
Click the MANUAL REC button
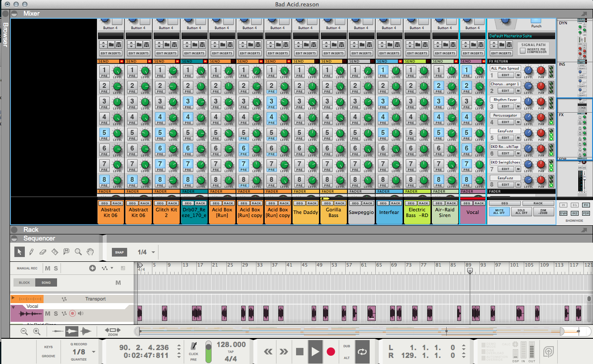tap(27, 268)
